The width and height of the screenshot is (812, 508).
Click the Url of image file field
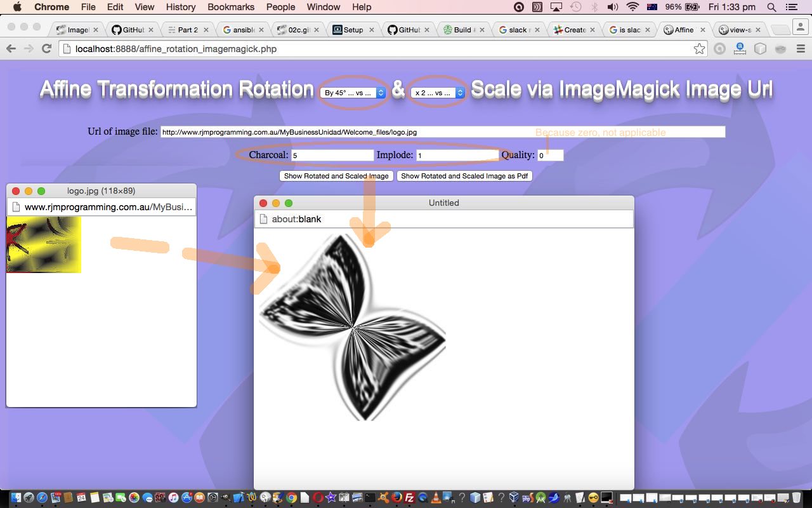pyautogui.click(x=443, y=132)
